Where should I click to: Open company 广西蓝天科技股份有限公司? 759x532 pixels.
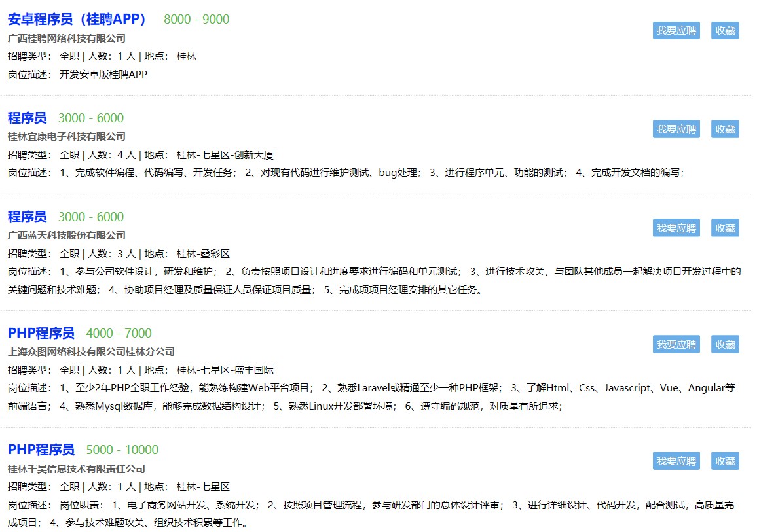(66, 235)
